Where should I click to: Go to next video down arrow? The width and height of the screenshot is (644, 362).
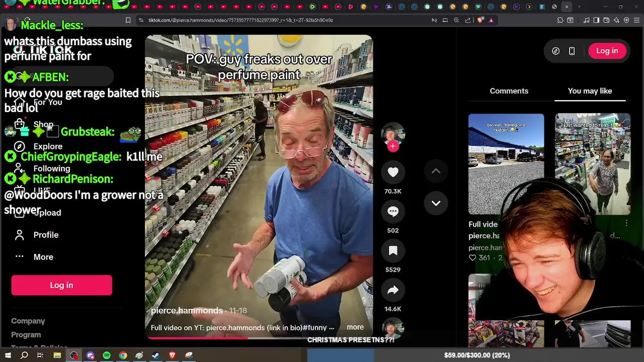(436, 203)
